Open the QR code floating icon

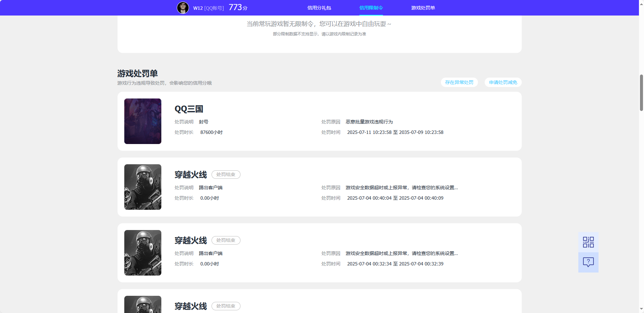(588, 242)
